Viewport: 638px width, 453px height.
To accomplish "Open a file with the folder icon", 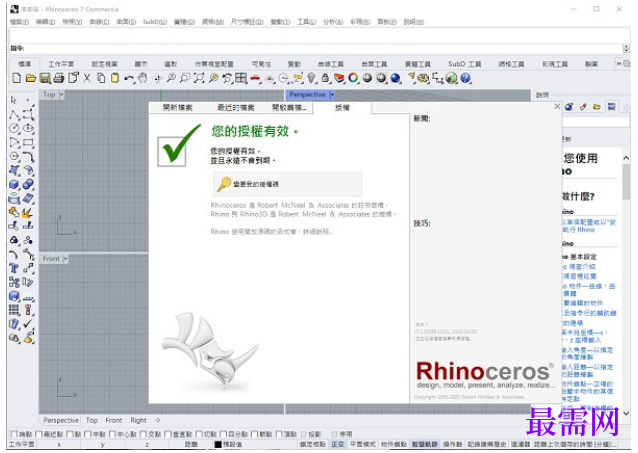I will (31, 78).
